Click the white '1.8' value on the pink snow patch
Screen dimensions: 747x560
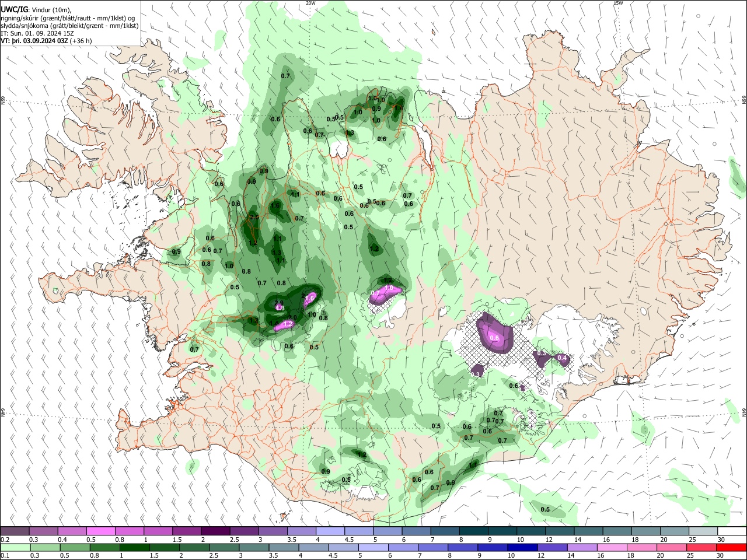tap(280, 308)
